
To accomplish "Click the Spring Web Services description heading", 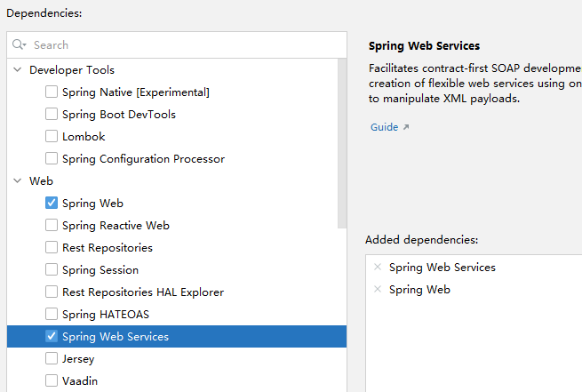I will click(x=424, y=46).
